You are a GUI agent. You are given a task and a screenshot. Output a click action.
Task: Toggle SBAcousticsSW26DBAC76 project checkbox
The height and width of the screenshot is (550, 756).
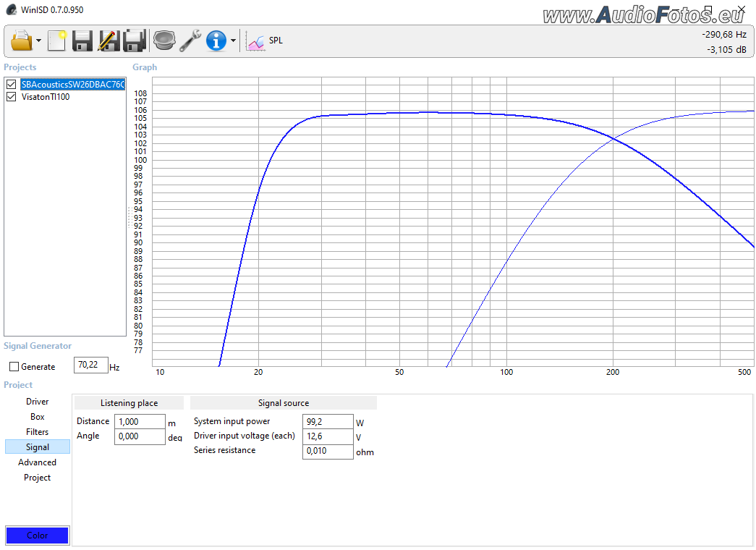[x=12, y=85]
